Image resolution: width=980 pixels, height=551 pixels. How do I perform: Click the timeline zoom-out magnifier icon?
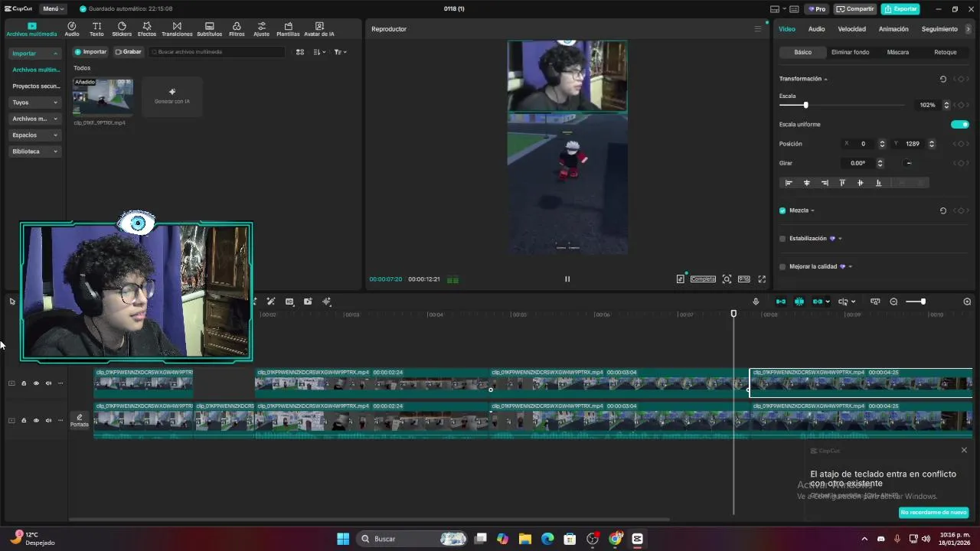[x=893, y=302]
